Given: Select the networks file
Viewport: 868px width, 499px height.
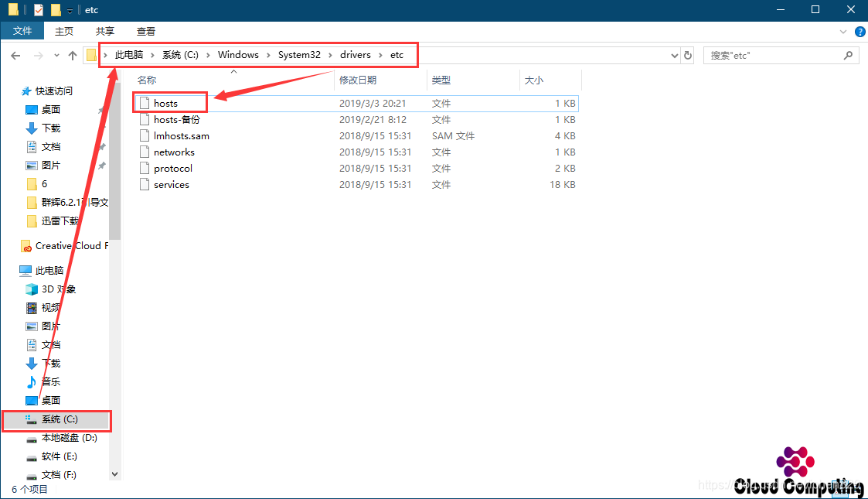Looking at the screenshot, I should click(x=356, y=152).
